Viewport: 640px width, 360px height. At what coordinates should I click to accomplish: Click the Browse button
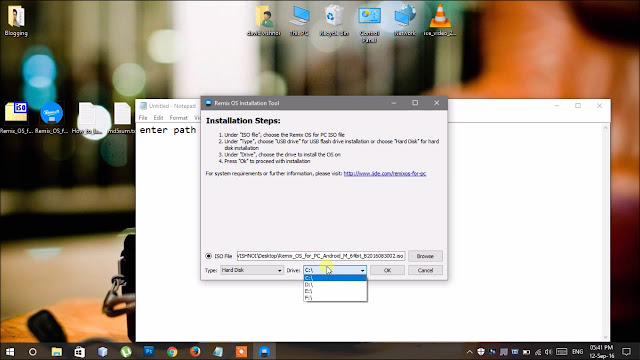pyautogui.click(x=425, y=256)
